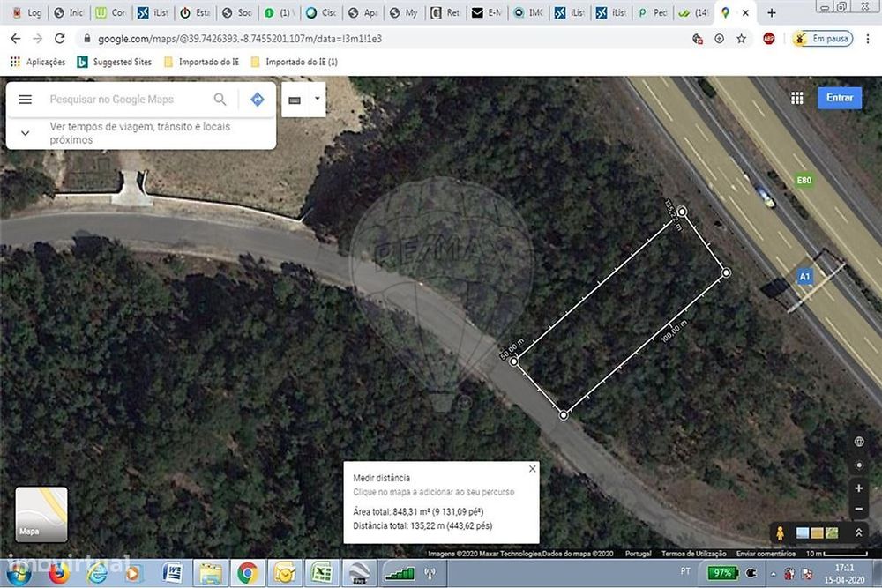Switch to Mapa view thumbnail
Viewport: 882px width, 588px height.
click(41, 514)
